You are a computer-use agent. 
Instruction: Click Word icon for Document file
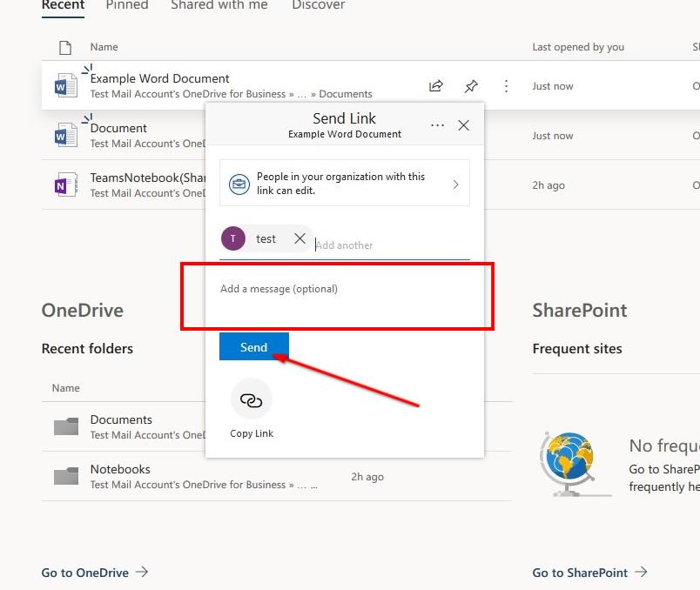pos(65,135)
